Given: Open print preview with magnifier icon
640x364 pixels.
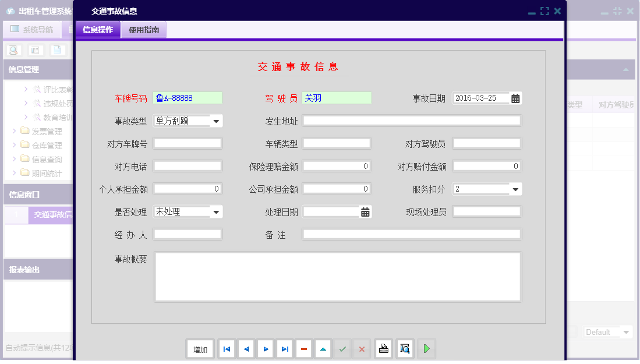Looking at the screenshot, I should tap(405, 349).
